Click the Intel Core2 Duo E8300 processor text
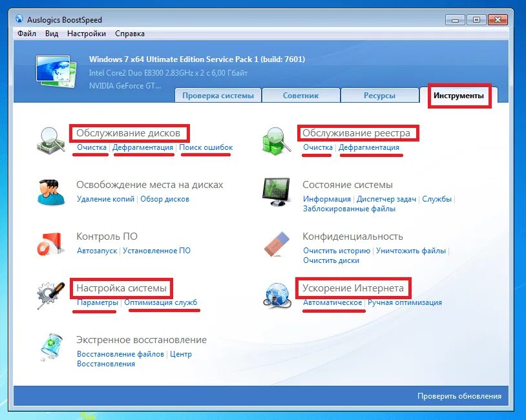The image size is (526, 420). 168,73
